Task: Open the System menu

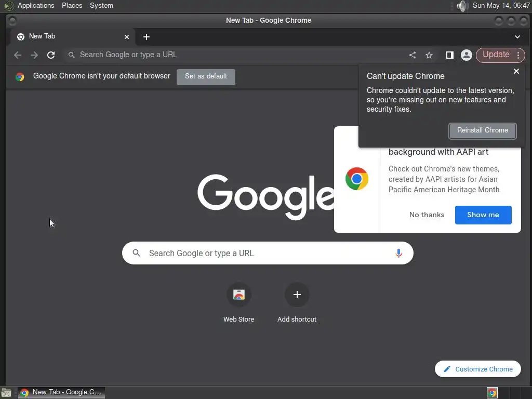Action: click(x=101, y=6)
